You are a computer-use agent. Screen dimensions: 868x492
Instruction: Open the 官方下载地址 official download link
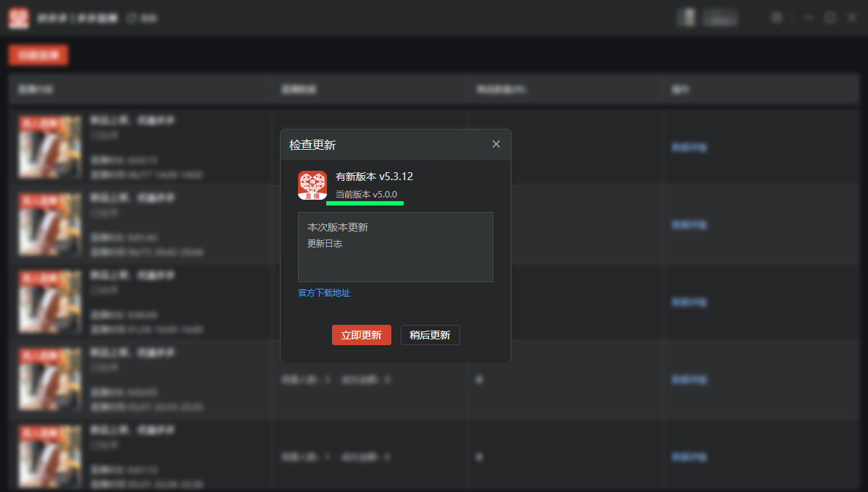[x=323, y=293]
